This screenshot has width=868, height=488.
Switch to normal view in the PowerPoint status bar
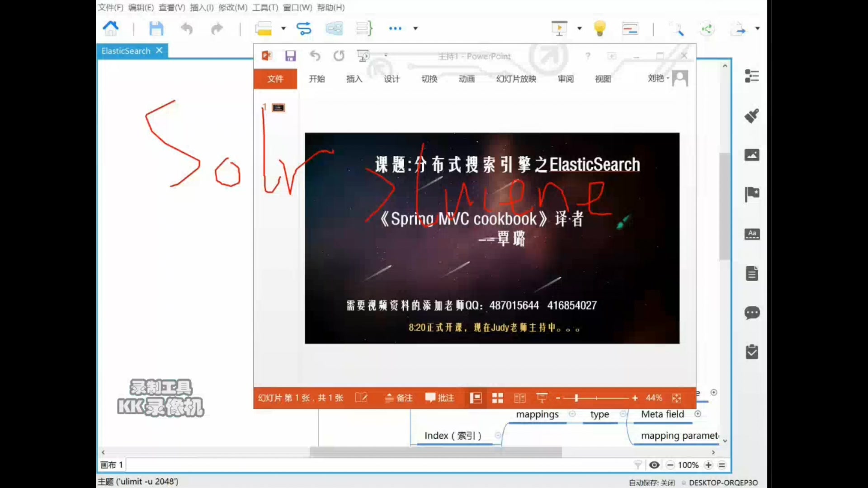(475, 398)
